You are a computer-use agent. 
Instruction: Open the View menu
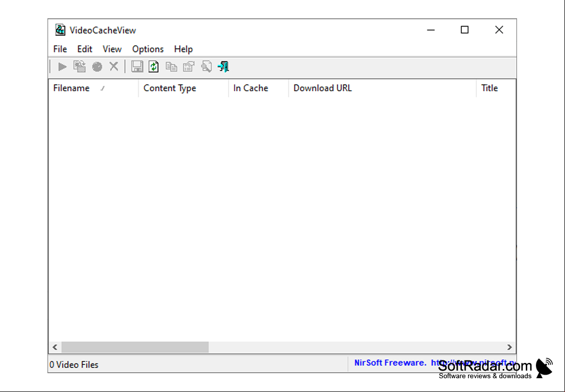coord(112,49)
